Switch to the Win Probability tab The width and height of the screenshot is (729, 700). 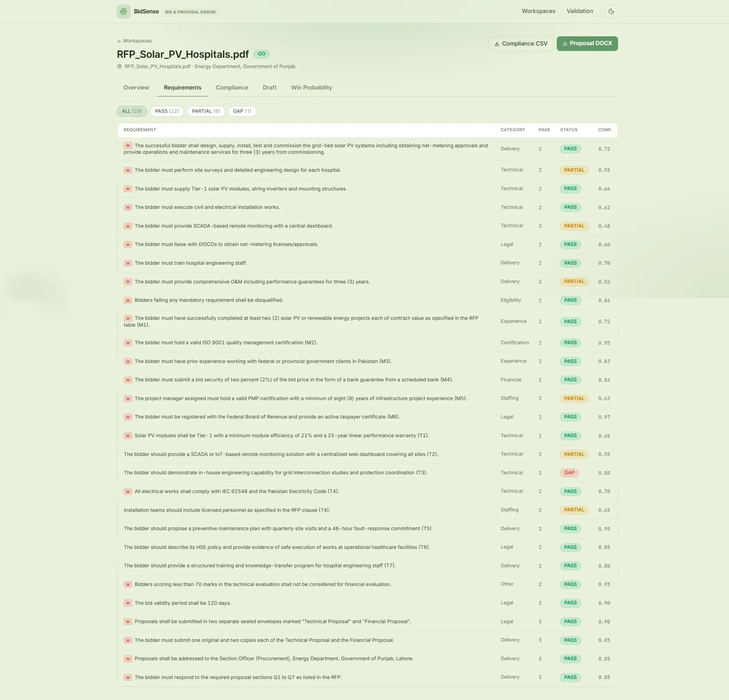[x=311, y=88]
